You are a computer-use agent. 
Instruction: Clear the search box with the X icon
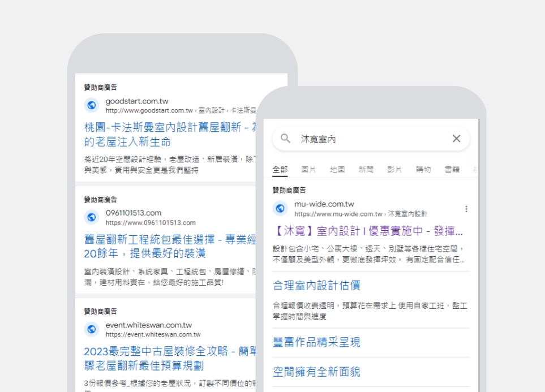point(456,139)
